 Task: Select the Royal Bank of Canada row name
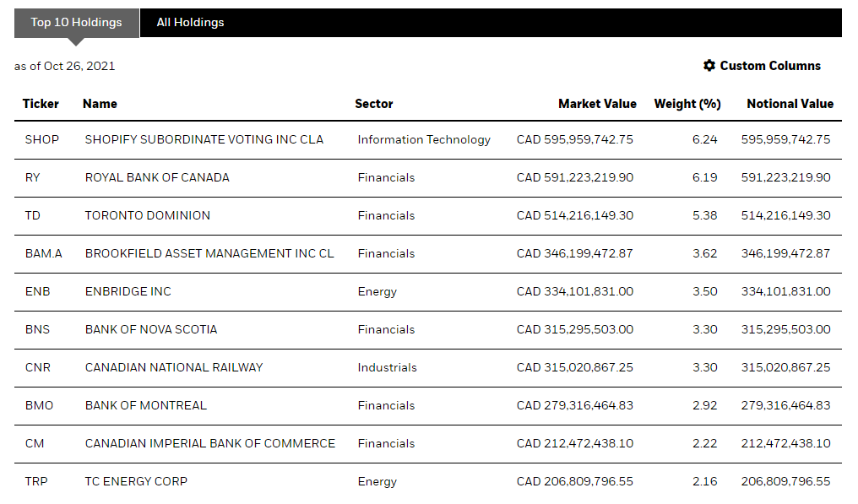157,177
